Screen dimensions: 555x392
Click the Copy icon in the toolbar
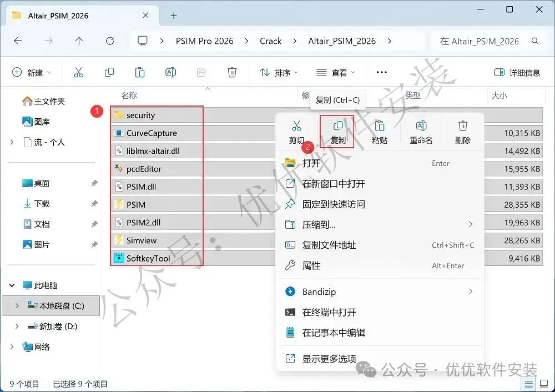(109, 73)
